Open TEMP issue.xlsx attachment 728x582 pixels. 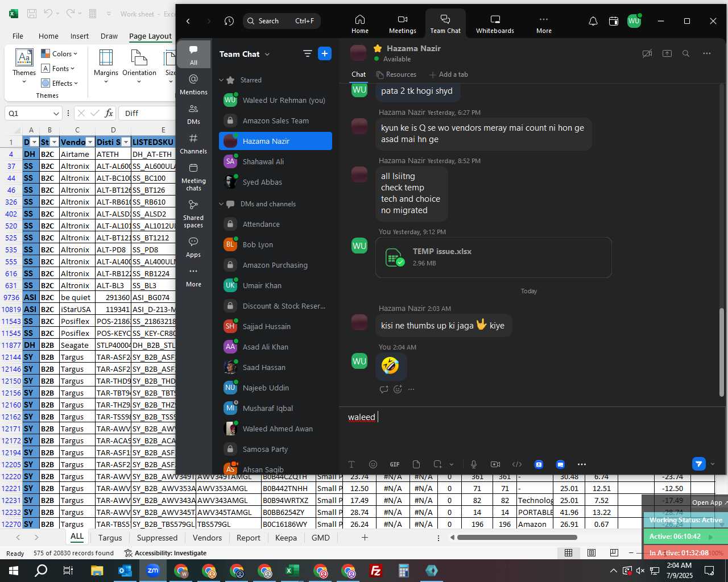coord(494,257)
